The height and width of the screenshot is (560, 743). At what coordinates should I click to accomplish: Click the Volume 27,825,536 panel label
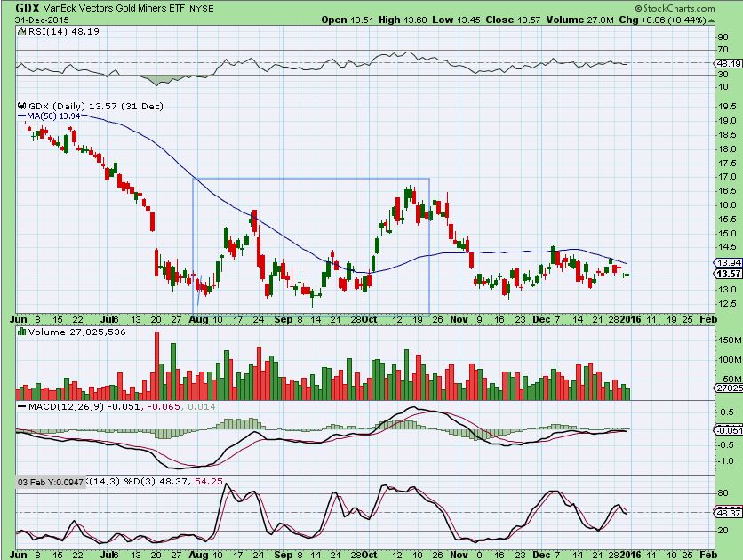coord(77,332)
